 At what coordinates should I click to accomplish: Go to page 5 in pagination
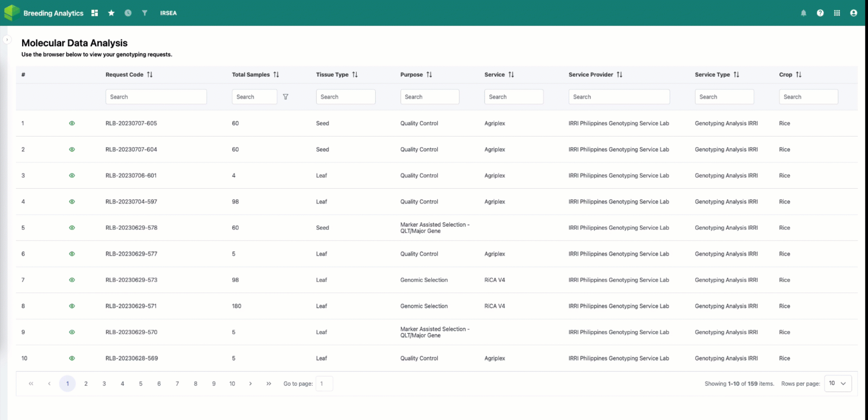(141, 384)
